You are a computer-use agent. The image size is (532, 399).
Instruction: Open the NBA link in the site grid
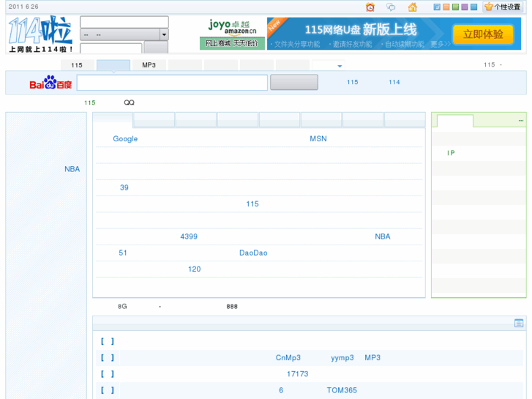pyautogui.click(x=383, y=236)
